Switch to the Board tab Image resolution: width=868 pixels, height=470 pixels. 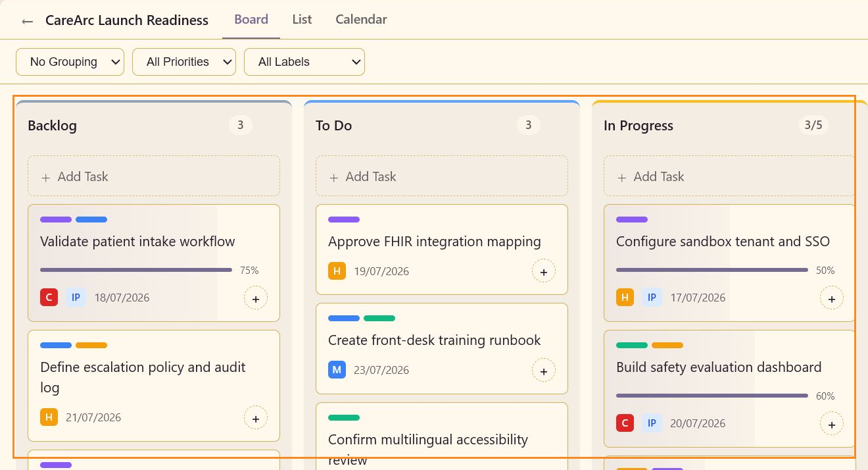(x=251, y=20)
